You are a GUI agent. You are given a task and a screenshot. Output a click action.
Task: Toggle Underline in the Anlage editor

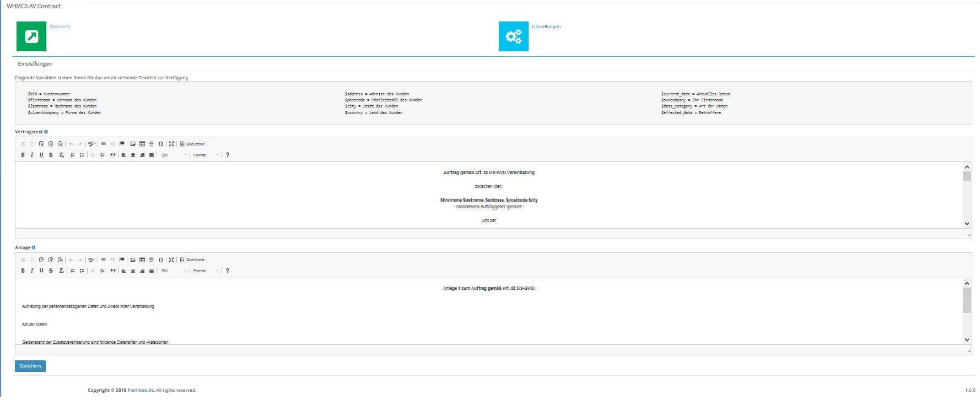click(x=41, y=271)
